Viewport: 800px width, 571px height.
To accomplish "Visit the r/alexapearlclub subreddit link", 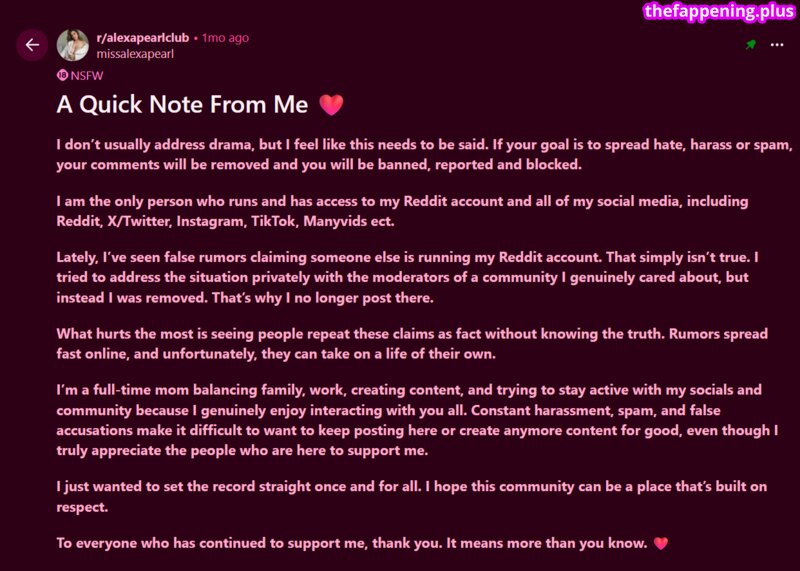I will [142, 38].
